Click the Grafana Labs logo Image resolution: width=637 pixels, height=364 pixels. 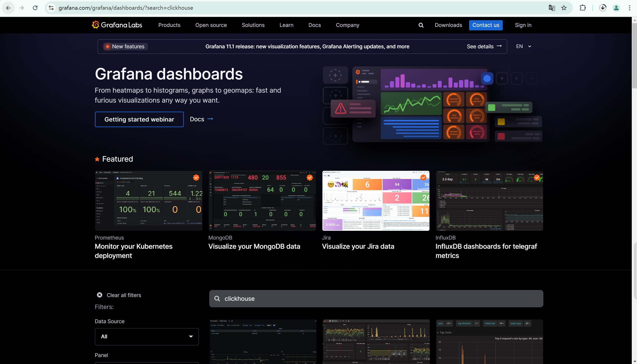click(x=117, y=25)
